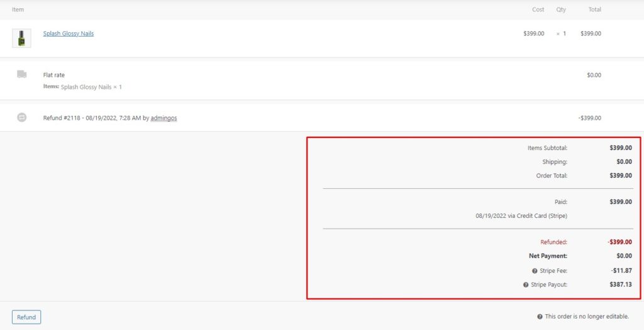Click the Stripe Payout value $387.13
Viewport: 644px width, 330px height.
pyautogui.click(x=620, y=285)
